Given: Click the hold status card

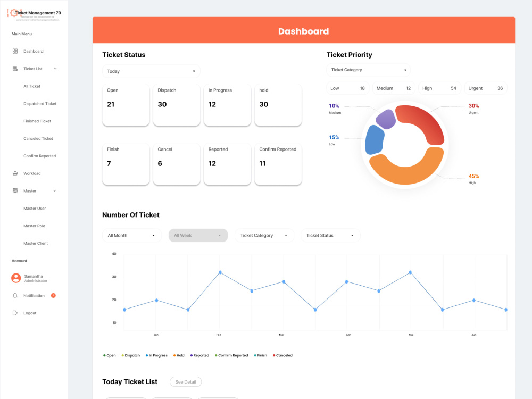Looking at the screenshot, I should click(278, 105).
